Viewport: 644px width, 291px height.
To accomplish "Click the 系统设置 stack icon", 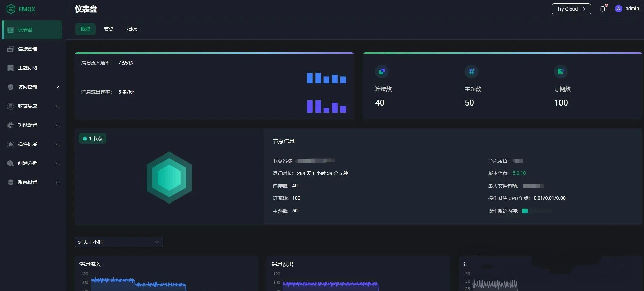I will [x=11, y=182].
